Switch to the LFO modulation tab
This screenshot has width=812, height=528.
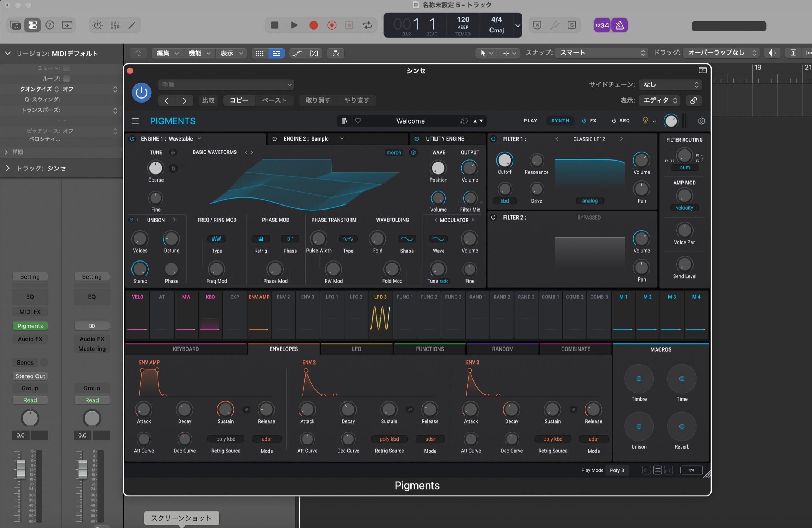coord(357,349)
